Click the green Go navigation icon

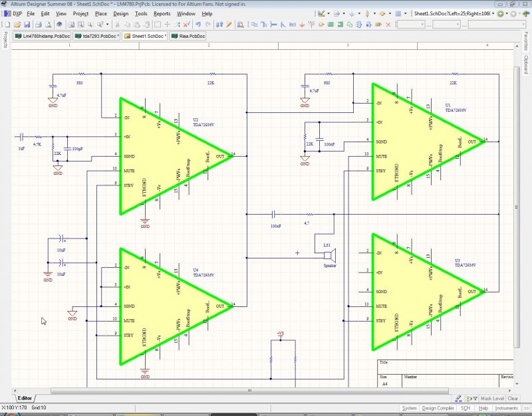click(x=501, y=13)
